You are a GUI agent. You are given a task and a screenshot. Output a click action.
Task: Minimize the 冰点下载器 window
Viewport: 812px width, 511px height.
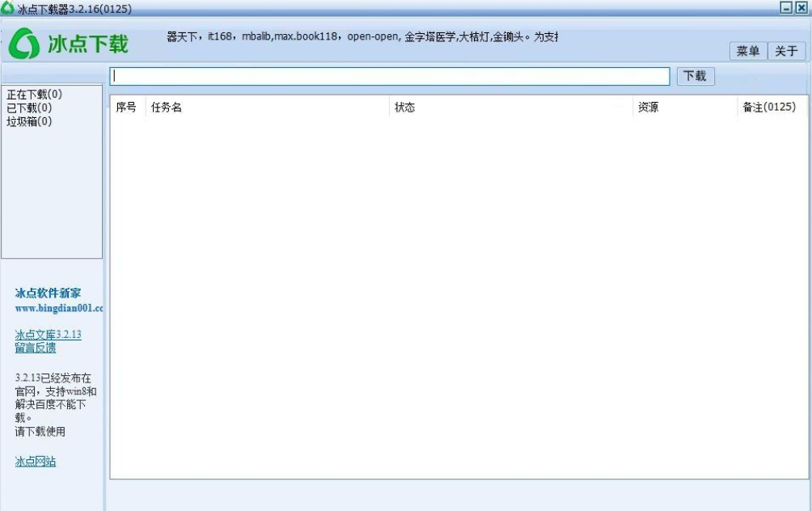(786, 7)
